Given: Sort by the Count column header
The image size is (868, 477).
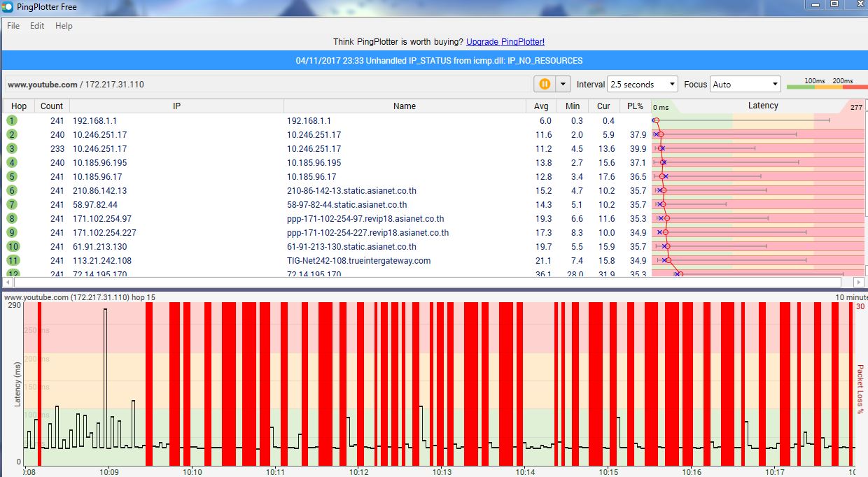Looking at the screenshot, I should (52, 106).
